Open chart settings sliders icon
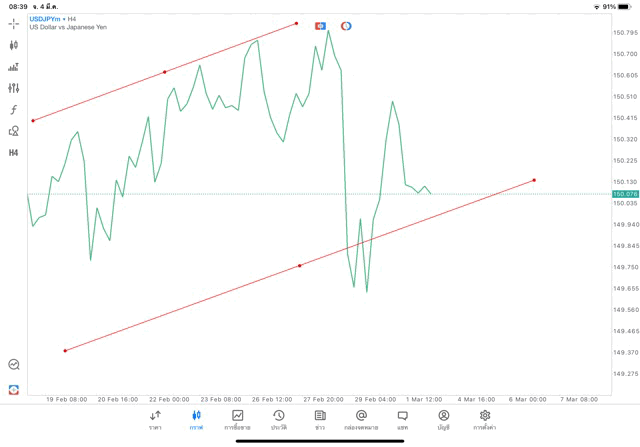640x447 pixels. coord(14,88)
